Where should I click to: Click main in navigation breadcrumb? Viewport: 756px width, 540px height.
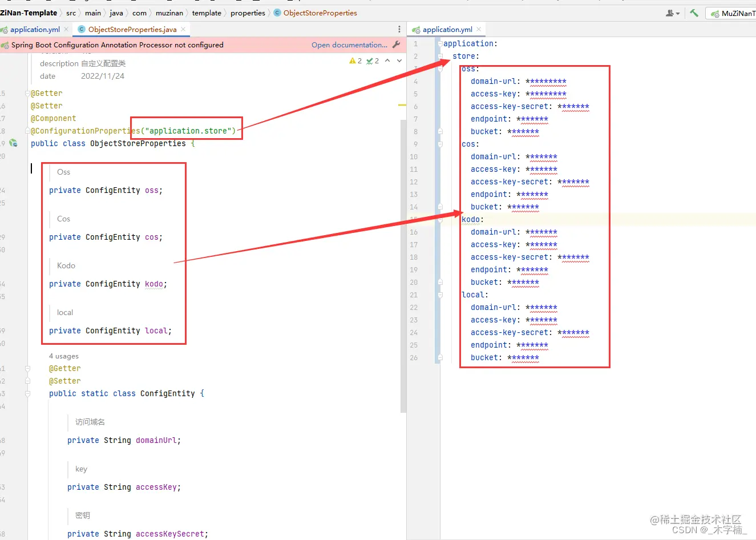point(93,13)
